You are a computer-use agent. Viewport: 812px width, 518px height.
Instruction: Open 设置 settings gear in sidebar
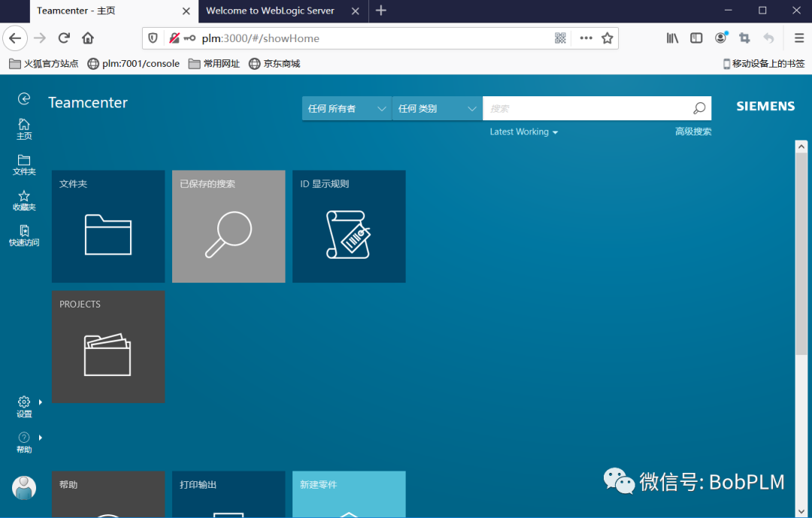click(x=24, y=407)
